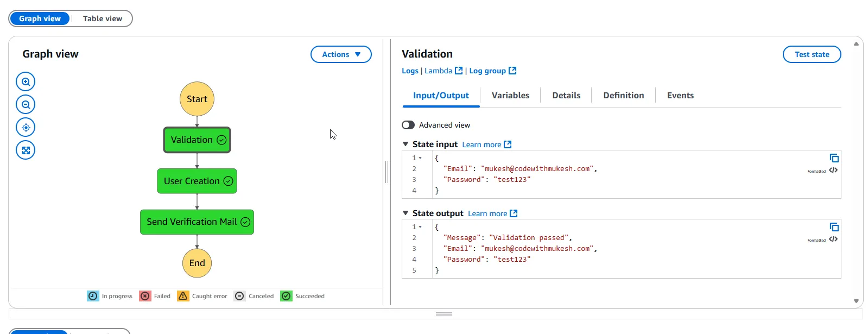868x334 pixels.
Task: Open the Actions dropdown
Action: tap(341, 54)
